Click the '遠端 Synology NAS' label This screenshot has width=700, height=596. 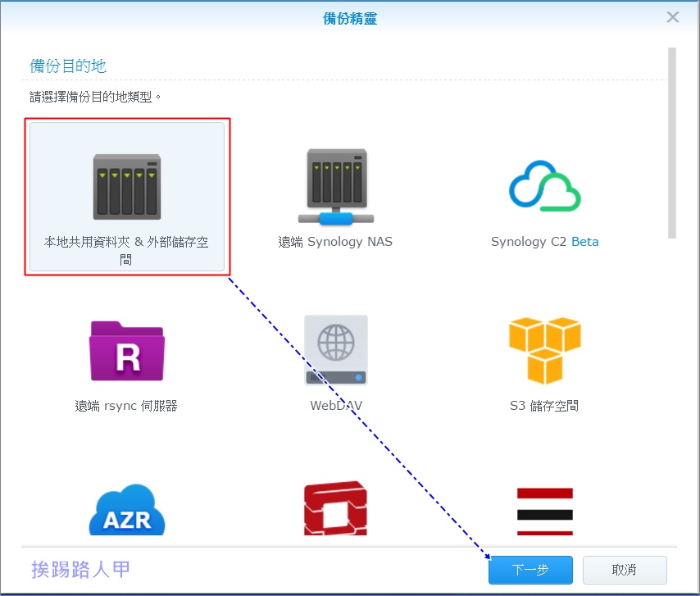(335, 242)
